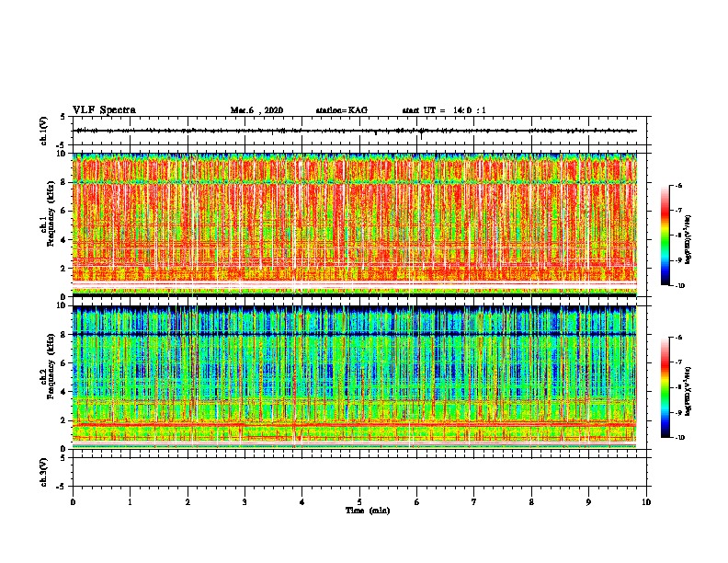Viewport: 728px width, 563px height.
Task: Click the ch.1 spectrogram color scale bar
Action: click(665, 236)
